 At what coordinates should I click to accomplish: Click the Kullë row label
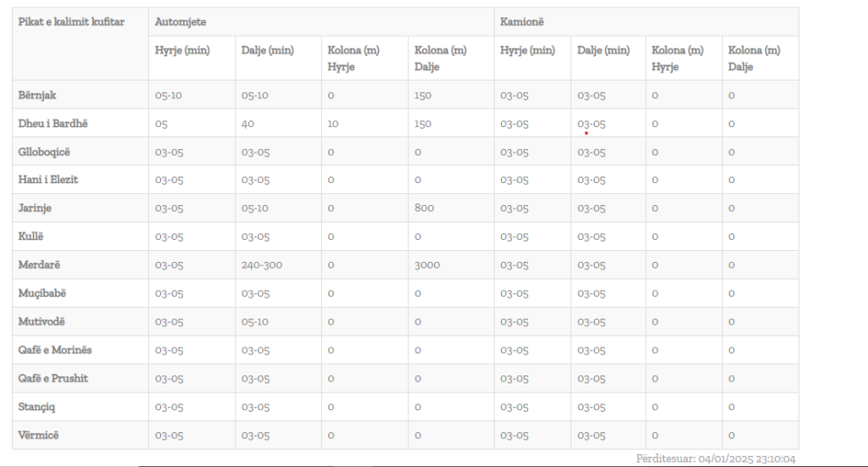(x=32, y=236)
